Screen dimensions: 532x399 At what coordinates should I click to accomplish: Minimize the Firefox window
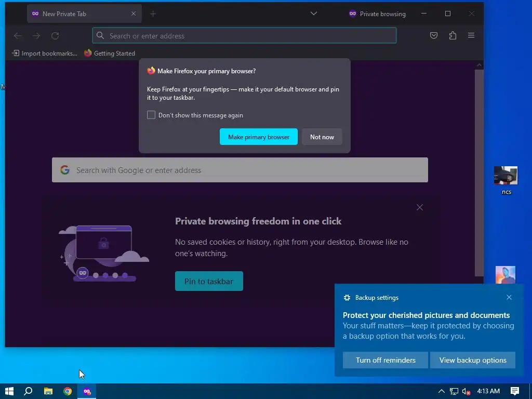(x=424, y=14)
